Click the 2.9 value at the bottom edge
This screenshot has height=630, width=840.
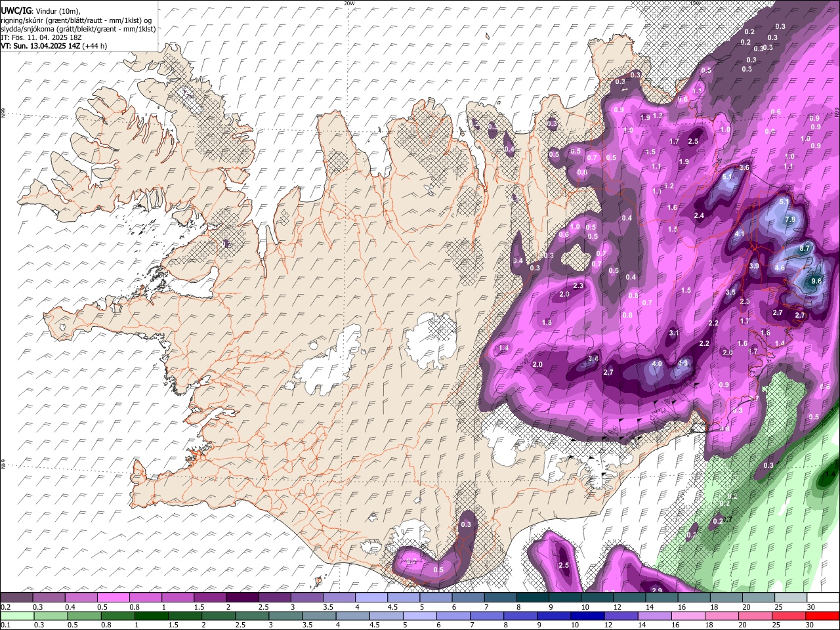tap(657, 591)
